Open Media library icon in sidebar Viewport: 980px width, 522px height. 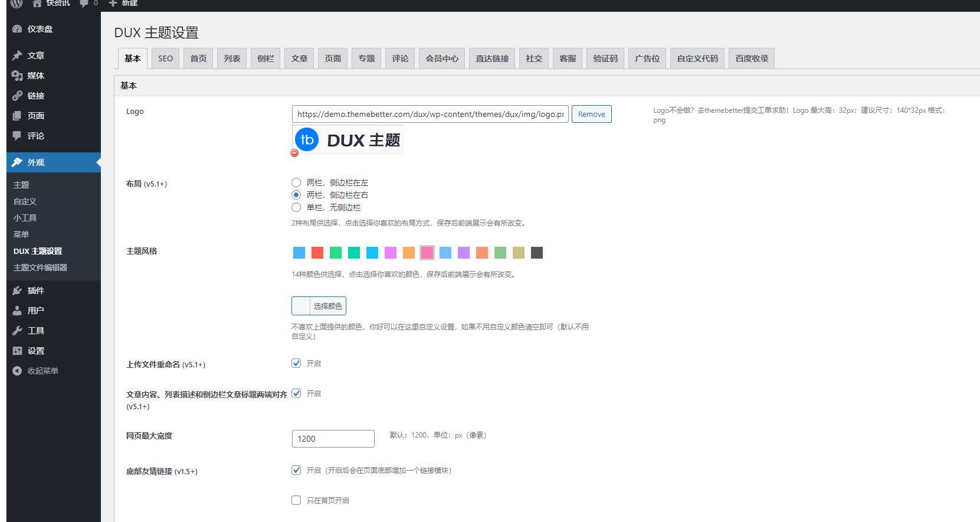(17, 76)
